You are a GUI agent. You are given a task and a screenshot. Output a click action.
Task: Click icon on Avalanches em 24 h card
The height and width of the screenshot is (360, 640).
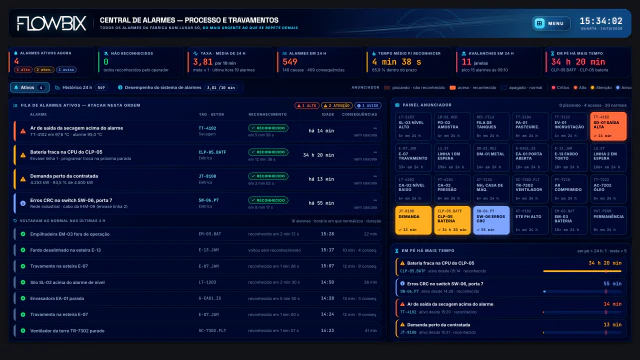click(x=464, y=53)
